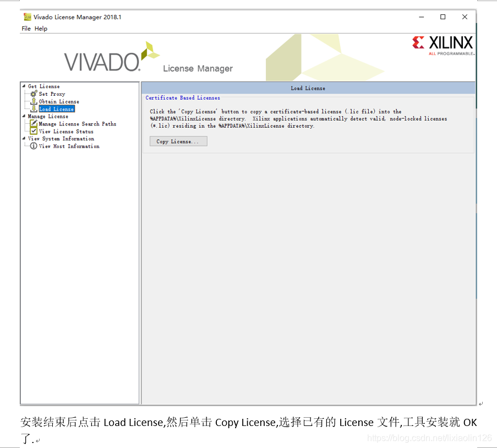Click the Obtain License download icon
The image size is (497, 448).
[x=34, y=101]
